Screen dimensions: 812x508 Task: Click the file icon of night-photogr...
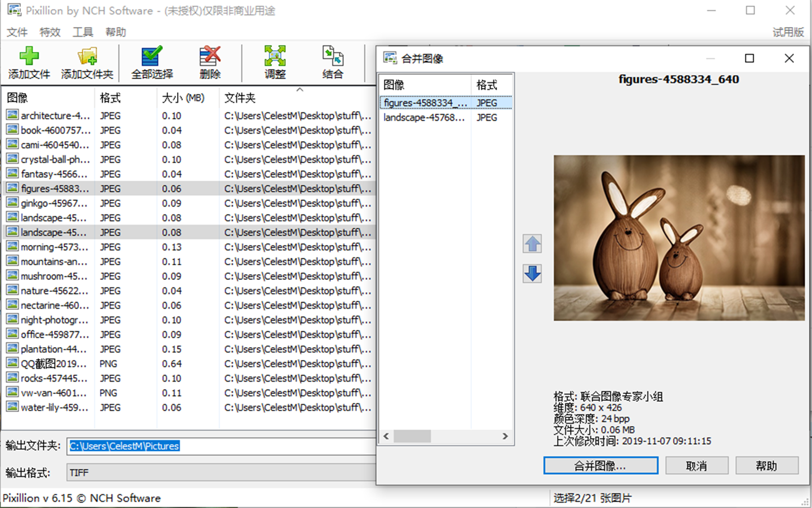pos(12,319)
